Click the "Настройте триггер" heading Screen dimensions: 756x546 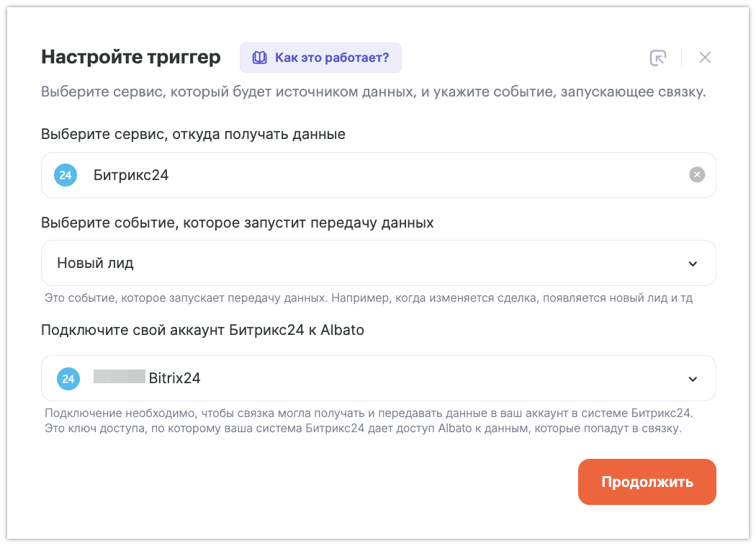[x=131, y=58]
